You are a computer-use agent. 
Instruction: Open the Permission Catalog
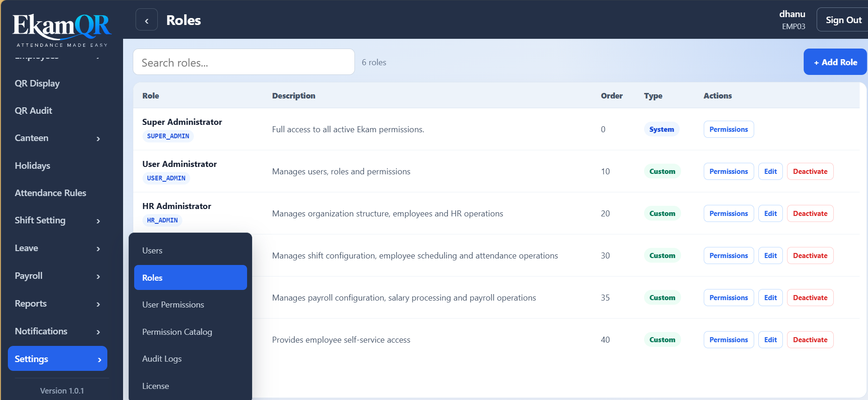click(x=190, y=332)
